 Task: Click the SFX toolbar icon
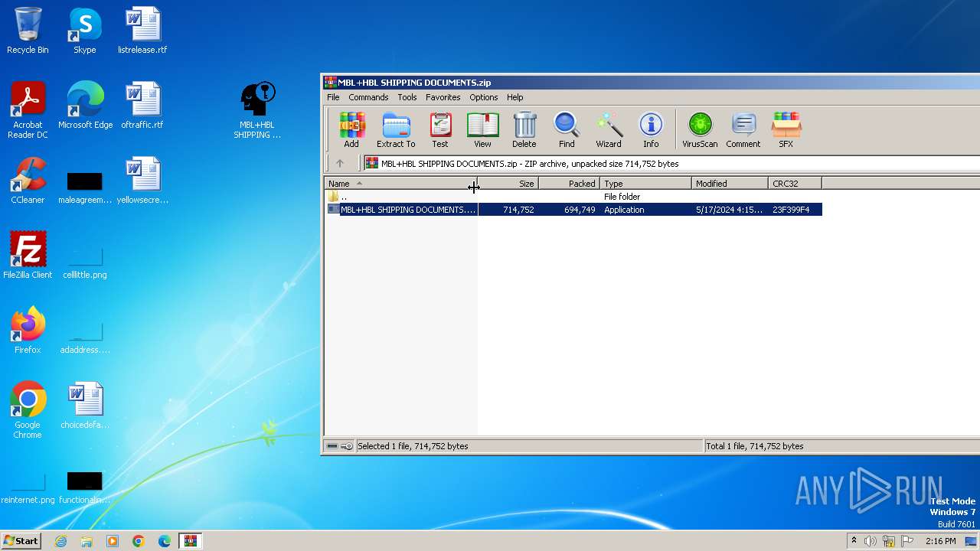[x=786, y=129]
